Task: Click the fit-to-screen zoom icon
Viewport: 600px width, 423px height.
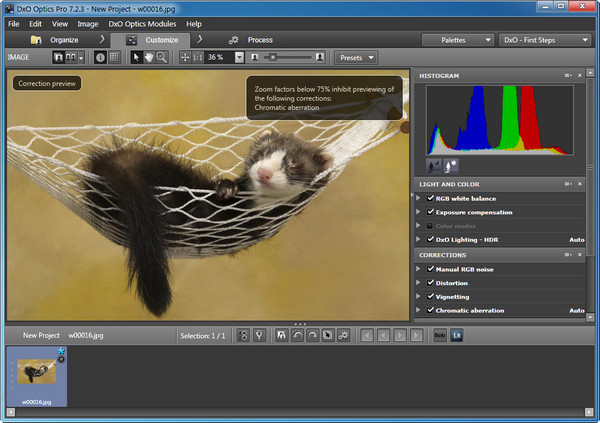Action: point(185,57)
